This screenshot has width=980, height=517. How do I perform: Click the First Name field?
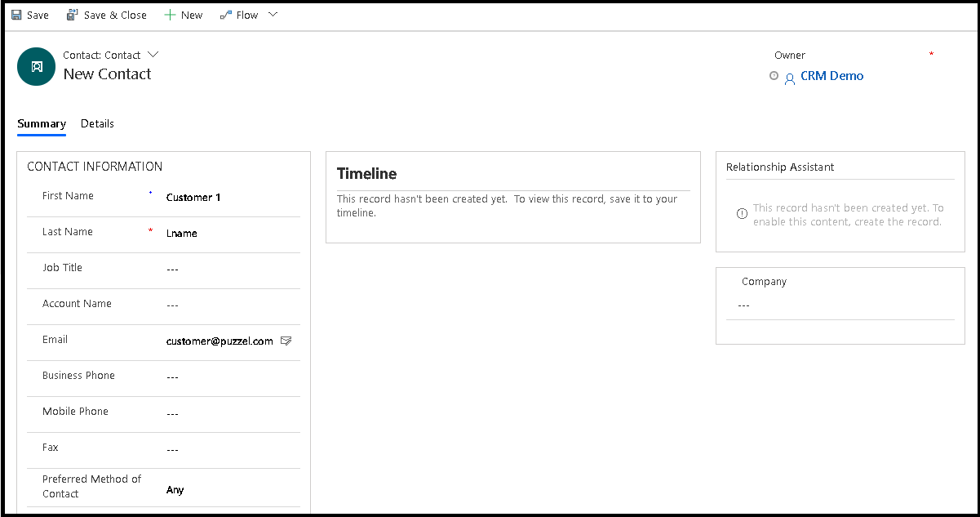tap(228, 198)
